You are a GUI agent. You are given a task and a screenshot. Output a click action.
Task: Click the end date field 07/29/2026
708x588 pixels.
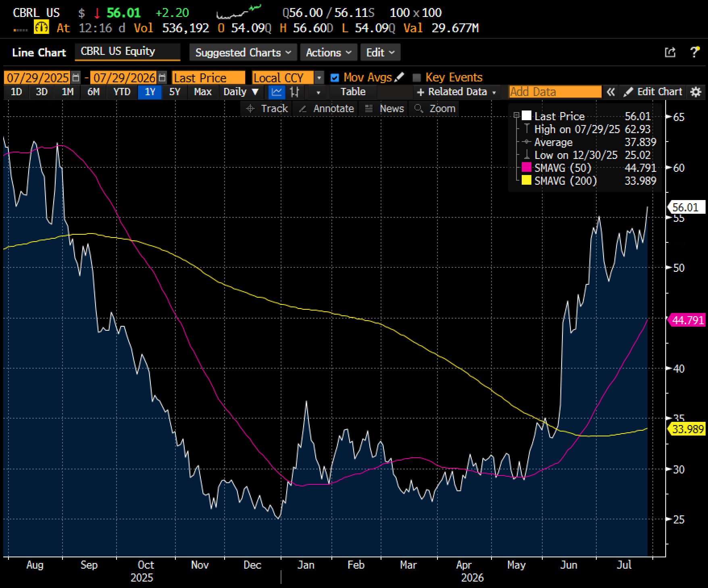[x=124, y=77]
